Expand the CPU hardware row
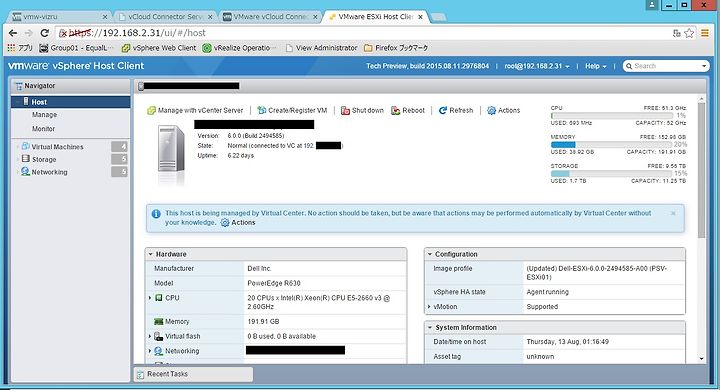 (x=150, y=298)
